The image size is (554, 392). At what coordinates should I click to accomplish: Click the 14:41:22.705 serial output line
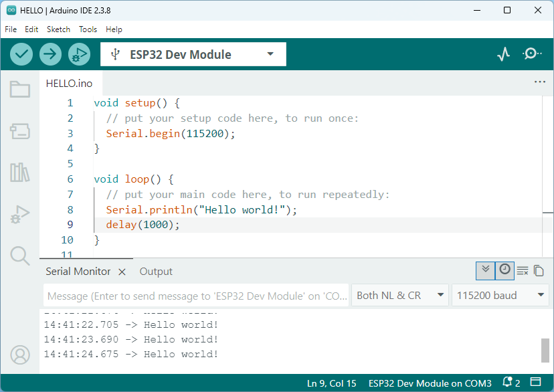pyautogui.click(x=130, y=324)
